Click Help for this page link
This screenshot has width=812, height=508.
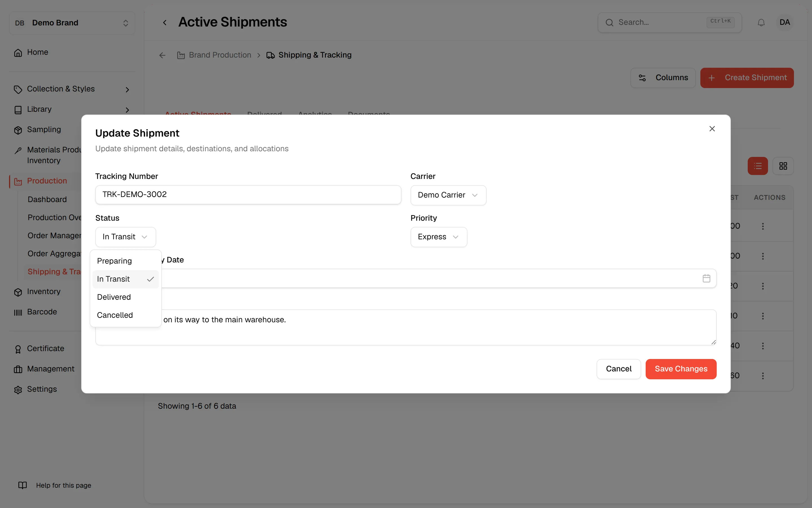[63, 485]
